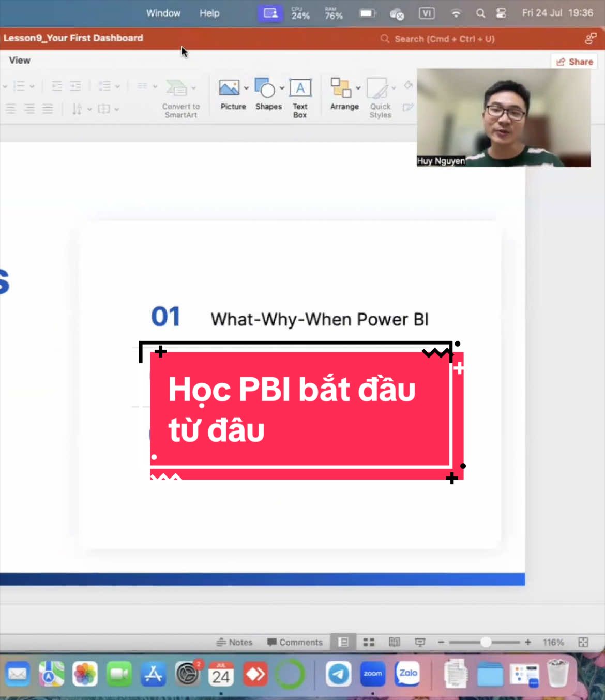Viewport: 605px width, 700px height.
Task: Open App Store from the Dock
Action: (153, 674)
